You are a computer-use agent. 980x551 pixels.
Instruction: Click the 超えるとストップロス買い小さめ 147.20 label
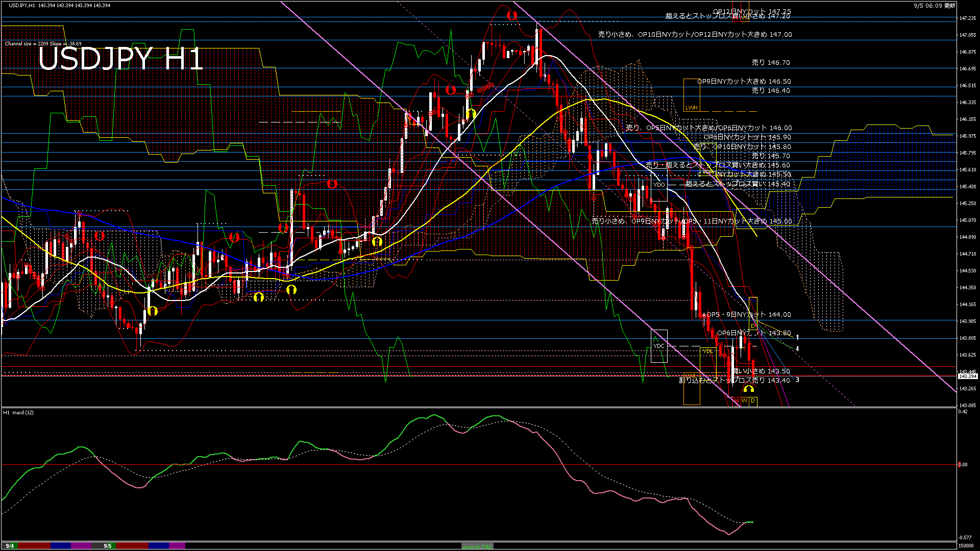point(728,16)
